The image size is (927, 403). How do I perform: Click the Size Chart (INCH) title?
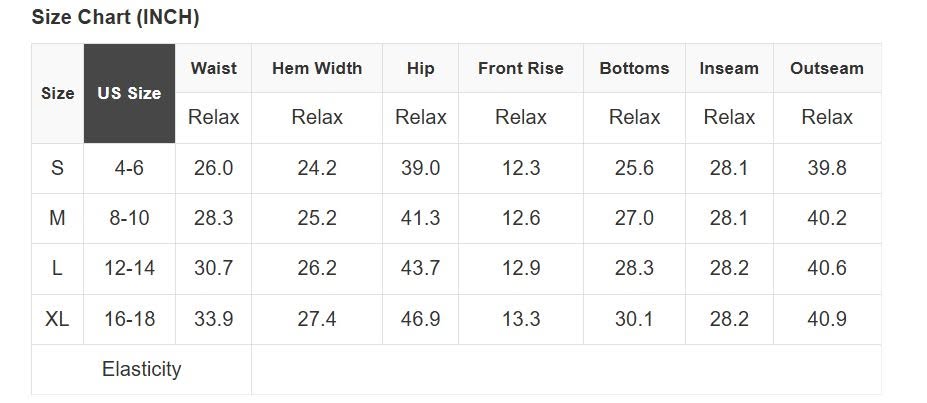[115, 17]
